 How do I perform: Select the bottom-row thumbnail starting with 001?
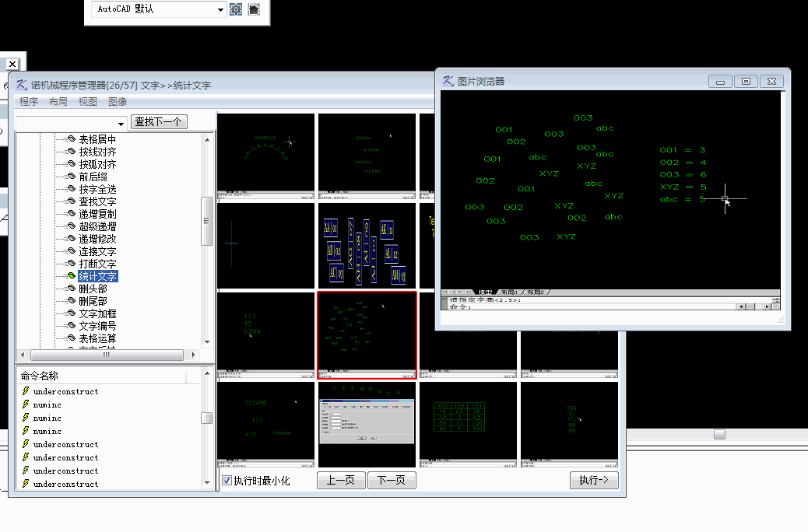click(569, 425)
